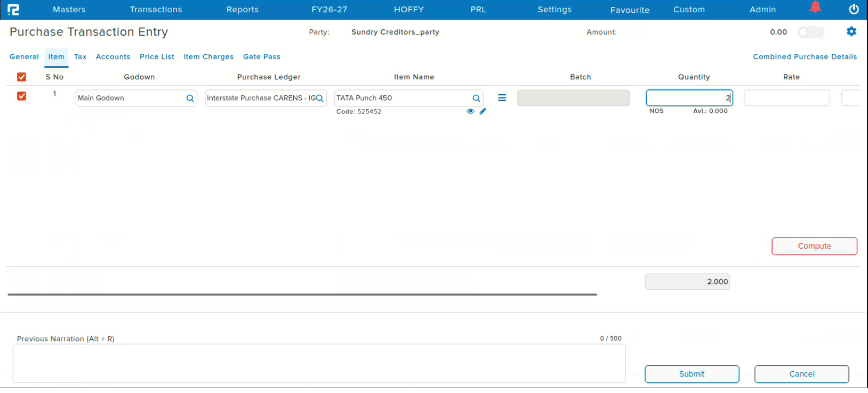This screenshot has width=868, height=393.
Task: Click the 'Batch' column header
Action: tap(581, 77)
